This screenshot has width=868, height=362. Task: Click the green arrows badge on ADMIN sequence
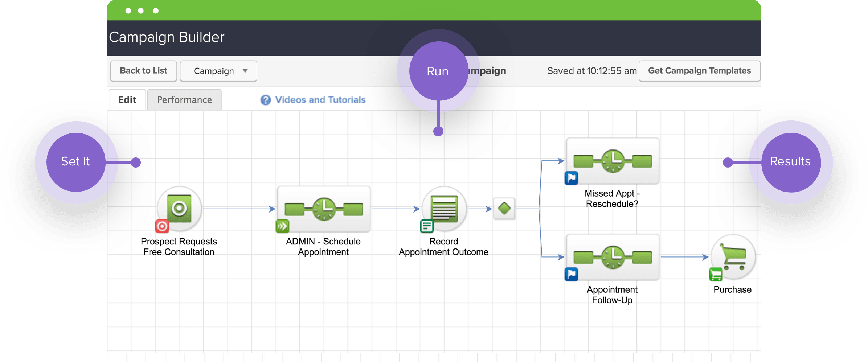tap(282, 226)
